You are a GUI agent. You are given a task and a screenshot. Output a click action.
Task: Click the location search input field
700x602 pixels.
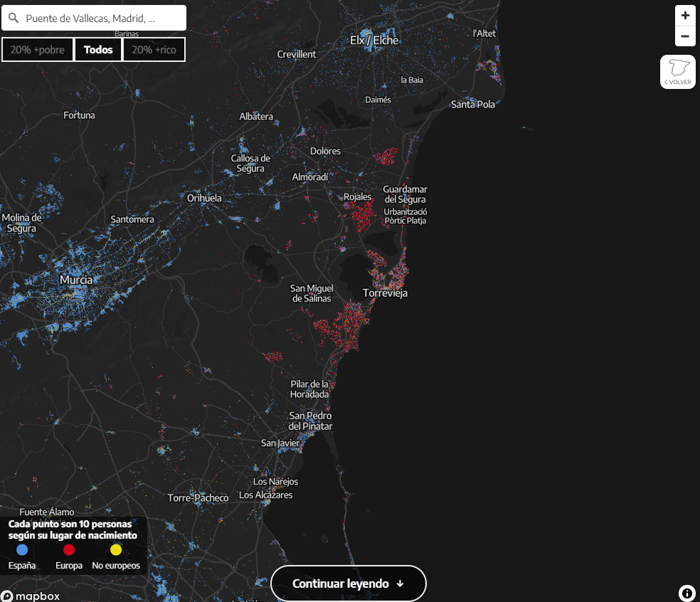94,18
